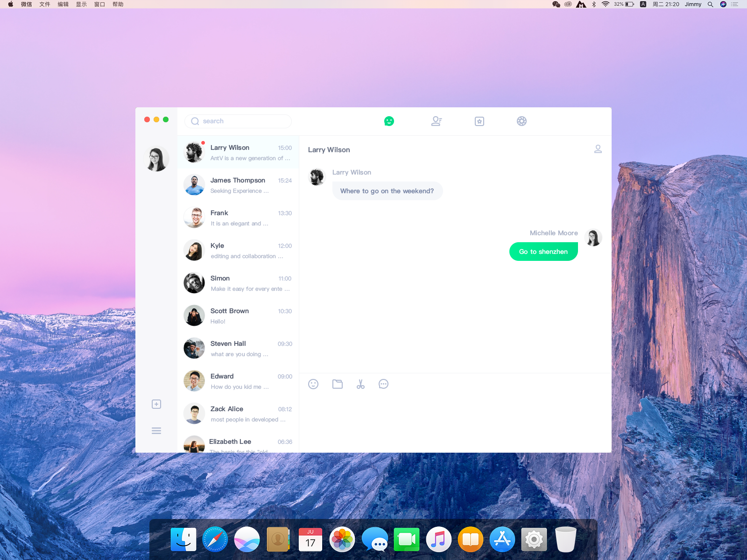Viewport: 747px width, 560px height.
Task: Open chat history with the speech bubble icon
Action: [x=383, y=384]
